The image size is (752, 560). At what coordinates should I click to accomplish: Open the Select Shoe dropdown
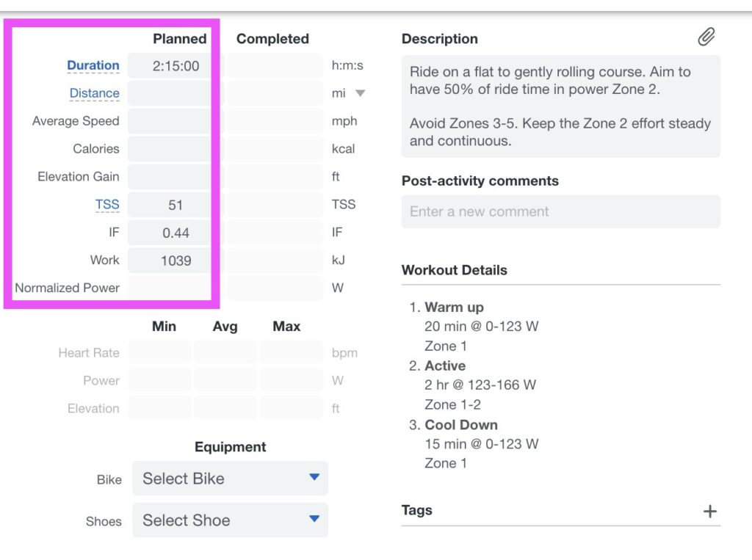pos(230,520)
